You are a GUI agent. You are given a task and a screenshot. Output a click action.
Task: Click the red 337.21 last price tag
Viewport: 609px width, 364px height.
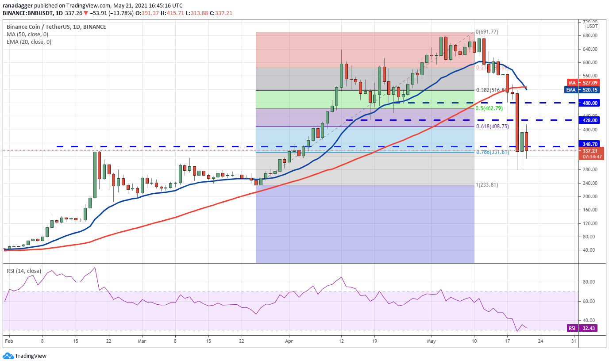coord(591,151)
